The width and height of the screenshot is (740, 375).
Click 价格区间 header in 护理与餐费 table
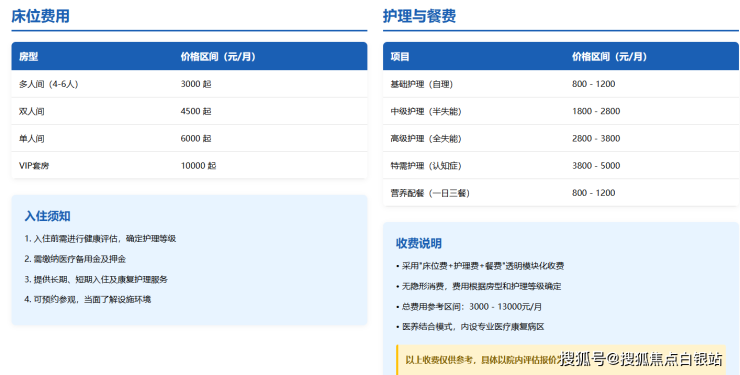(609, 57)
